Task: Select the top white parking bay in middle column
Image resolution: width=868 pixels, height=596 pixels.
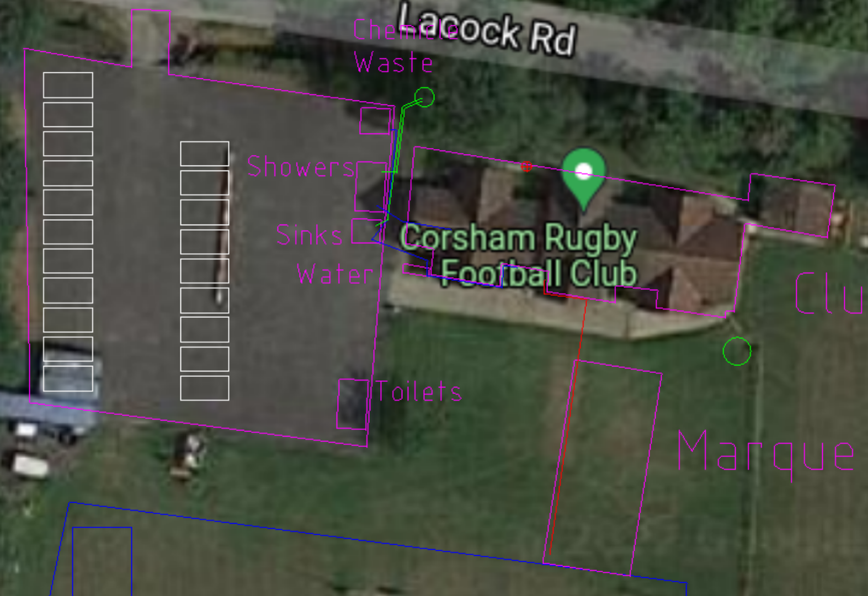Action: click(205, 153)
